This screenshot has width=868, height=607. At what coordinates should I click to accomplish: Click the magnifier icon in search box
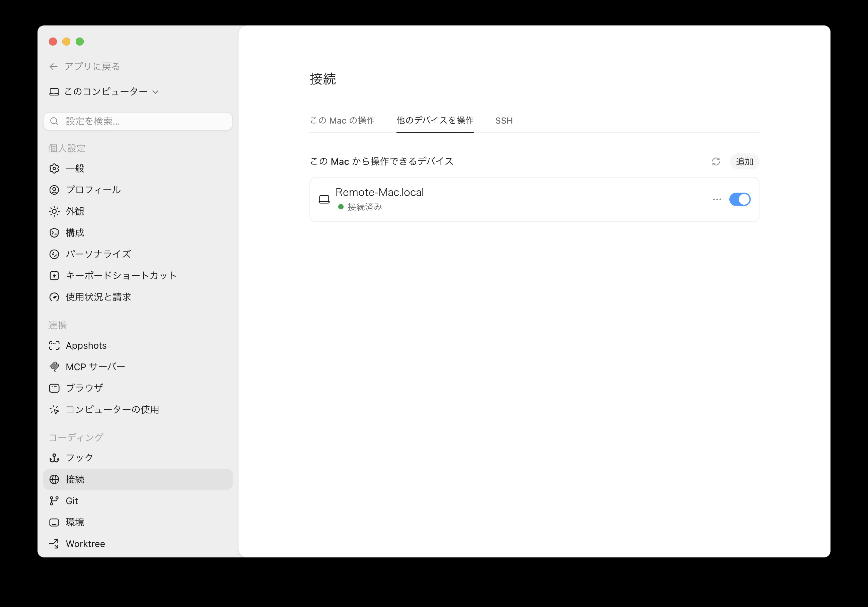(54, 121)
